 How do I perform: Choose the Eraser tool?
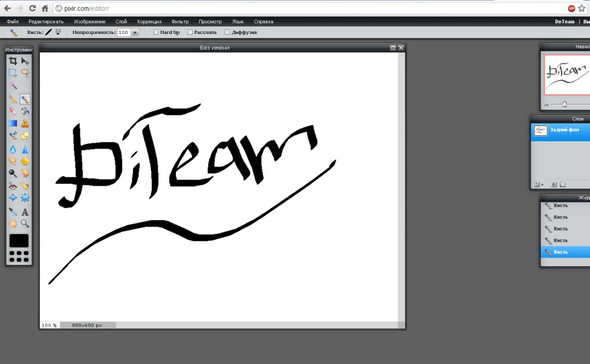tap(13, 111)
